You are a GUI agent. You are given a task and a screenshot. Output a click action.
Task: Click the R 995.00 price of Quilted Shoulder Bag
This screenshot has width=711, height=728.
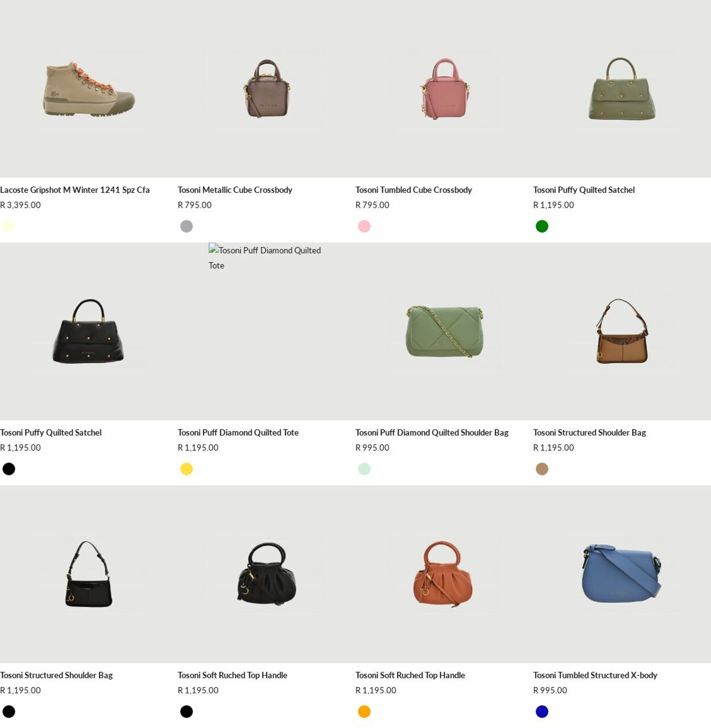tap(373, 448)
